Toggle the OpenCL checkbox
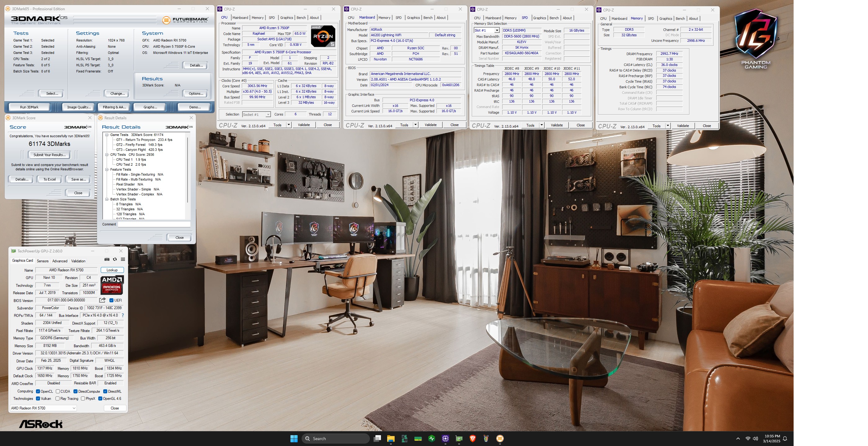The width and height of the screenshot is (868, 446). pyautogui.click(x=38, y=391)
